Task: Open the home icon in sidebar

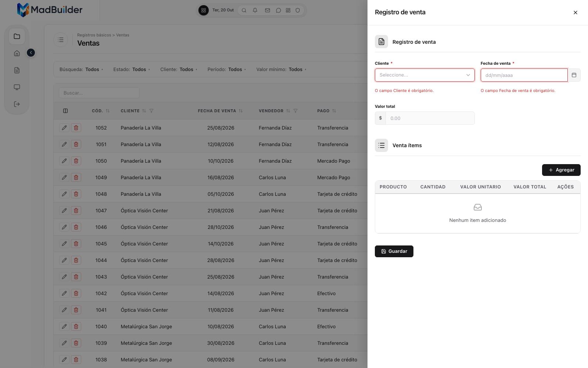Action: point(17,53)
